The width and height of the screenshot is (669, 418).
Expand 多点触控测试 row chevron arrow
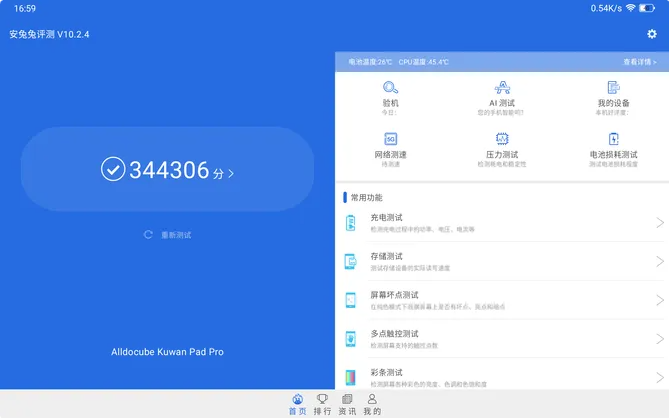click(659, 339)
